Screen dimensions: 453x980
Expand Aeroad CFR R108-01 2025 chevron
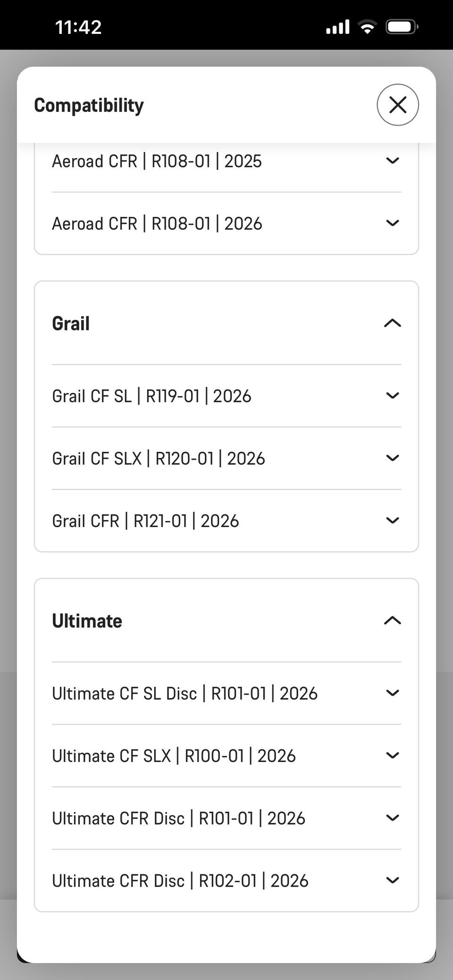pyautogui.click(x=392, y=161)
